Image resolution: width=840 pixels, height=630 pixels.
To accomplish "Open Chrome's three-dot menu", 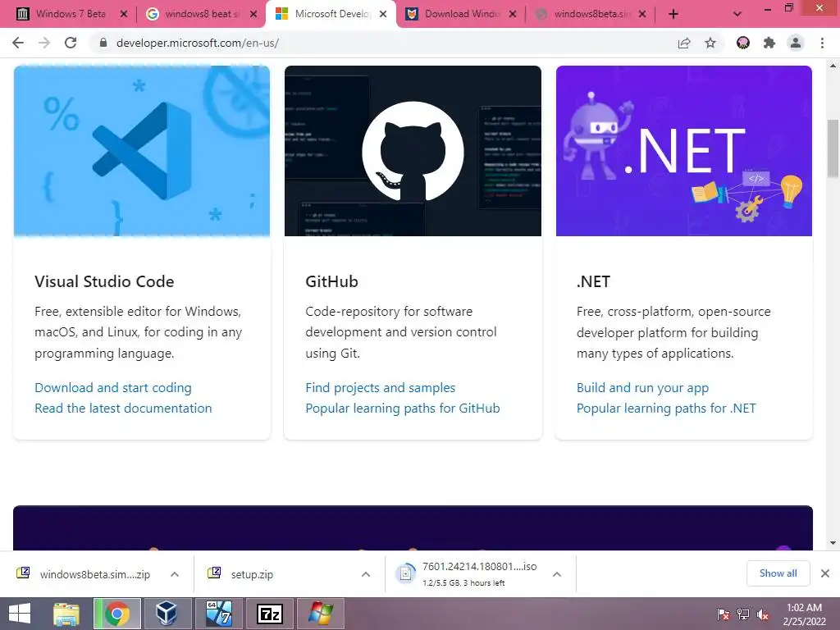I will (x=822, y=43).
